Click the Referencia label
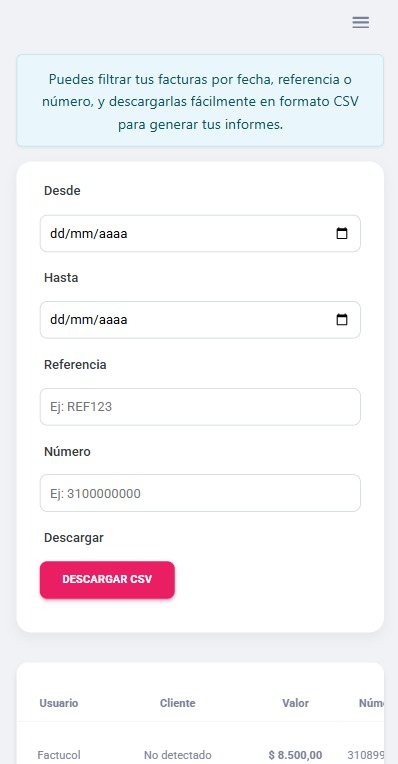This screenshot has width=398, height=764. [x=75, y=364]
